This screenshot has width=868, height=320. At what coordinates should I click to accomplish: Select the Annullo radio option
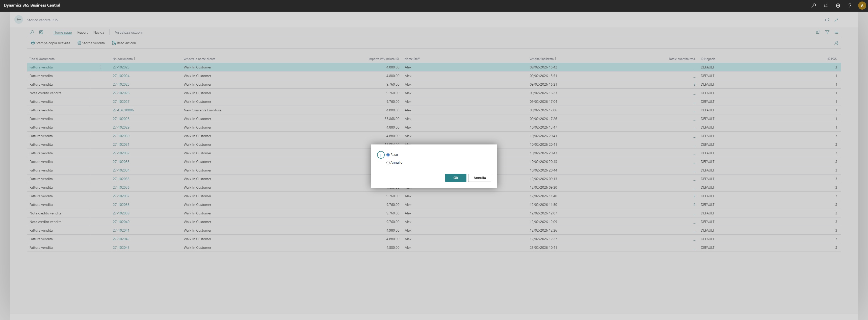(x=388, y=163)
